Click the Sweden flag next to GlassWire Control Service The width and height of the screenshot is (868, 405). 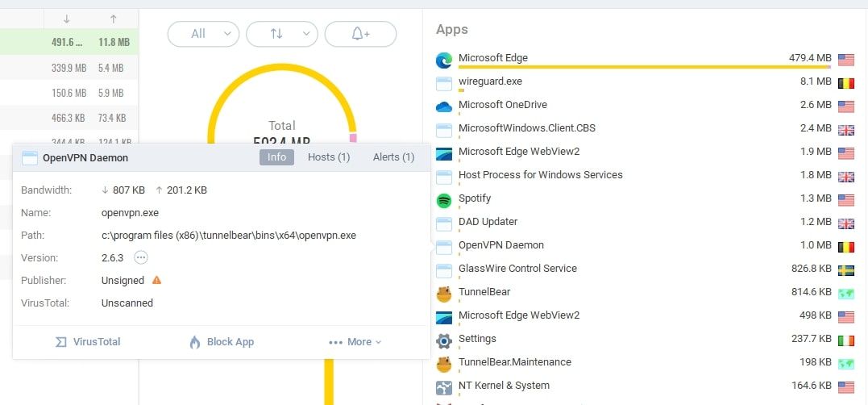pyautogui.click(x=846, y=270)
